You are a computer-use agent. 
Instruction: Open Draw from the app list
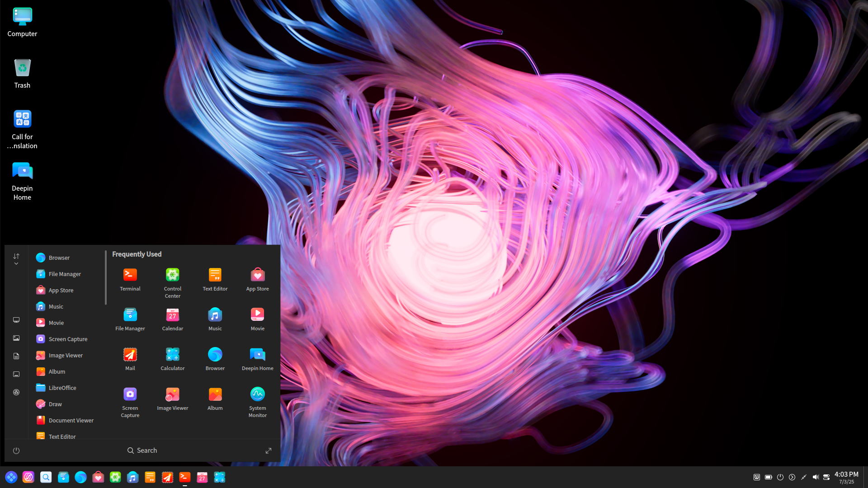[68, 404]
